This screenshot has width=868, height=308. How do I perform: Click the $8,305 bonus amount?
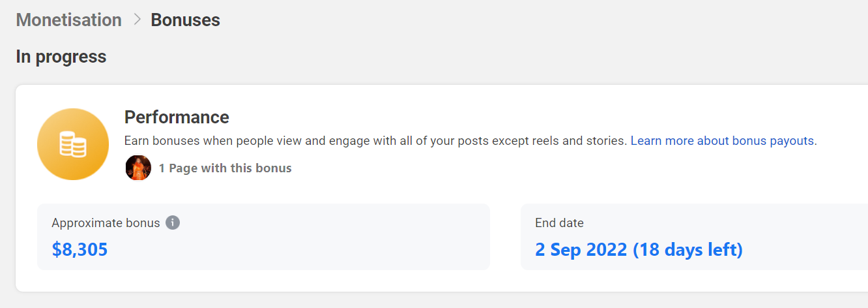[80, 249]
